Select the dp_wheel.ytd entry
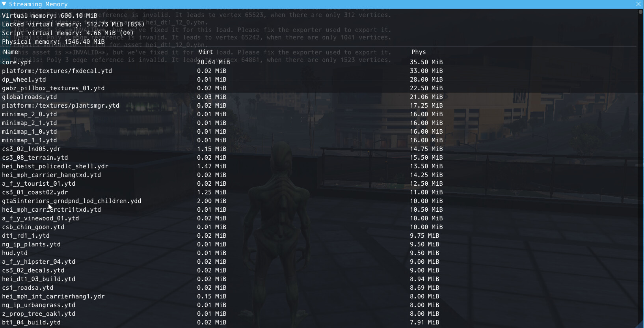Viewport: 644px width, 328px height. point(24,80)
